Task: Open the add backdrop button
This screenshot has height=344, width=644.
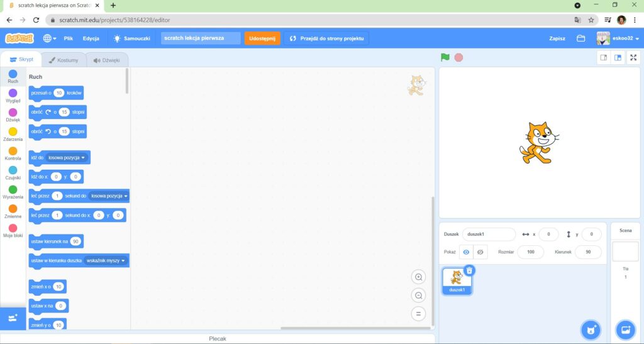Action: tap(625, 330)
